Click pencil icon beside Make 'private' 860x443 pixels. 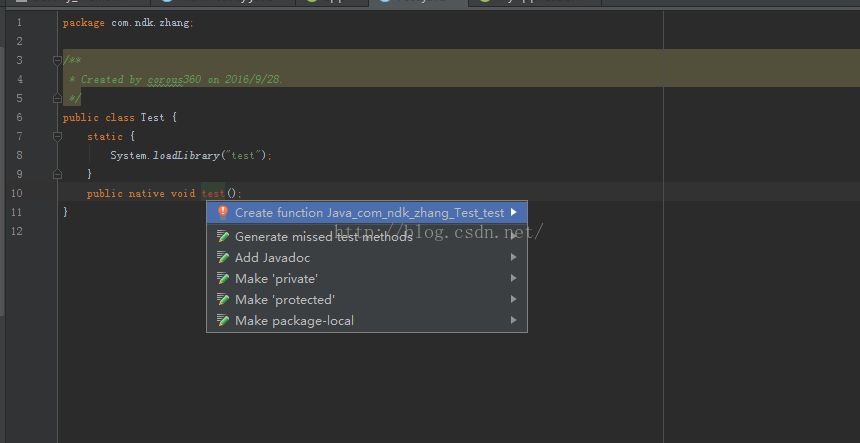pyautogui.click(x=223, y=279)
